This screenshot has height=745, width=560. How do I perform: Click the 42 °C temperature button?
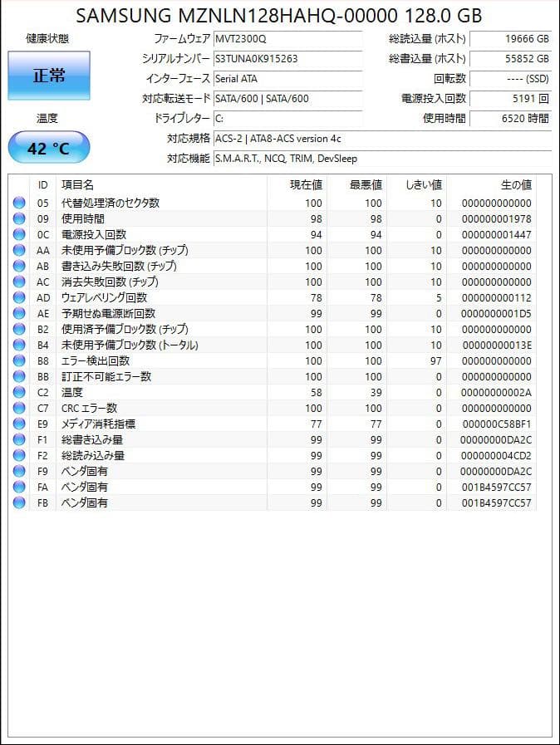click(49, 148)
